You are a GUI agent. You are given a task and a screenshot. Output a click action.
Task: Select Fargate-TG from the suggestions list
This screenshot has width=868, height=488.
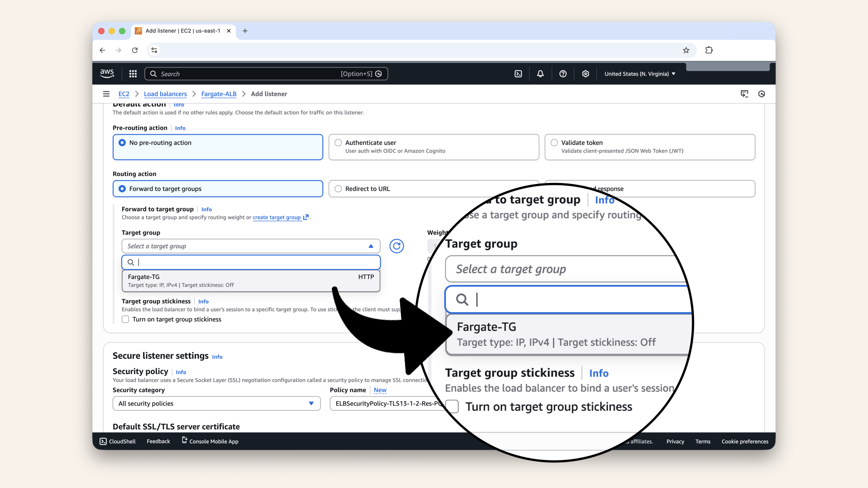point(203,280)
